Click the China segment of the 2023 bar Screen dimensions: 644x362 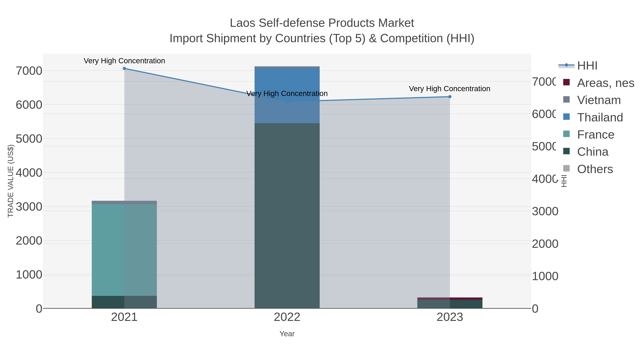point(450,304)
